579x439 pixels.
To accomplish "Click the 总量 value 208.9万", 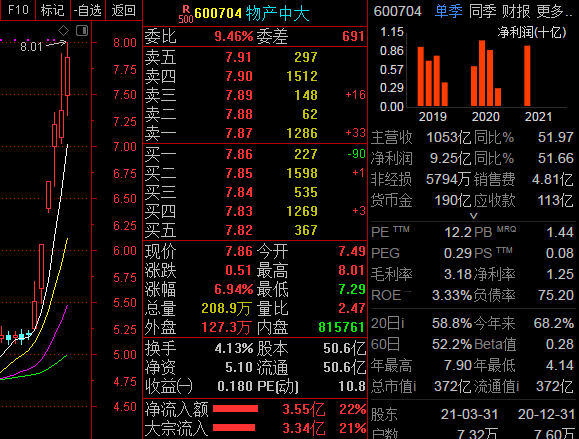I will (x=226, y=308).
